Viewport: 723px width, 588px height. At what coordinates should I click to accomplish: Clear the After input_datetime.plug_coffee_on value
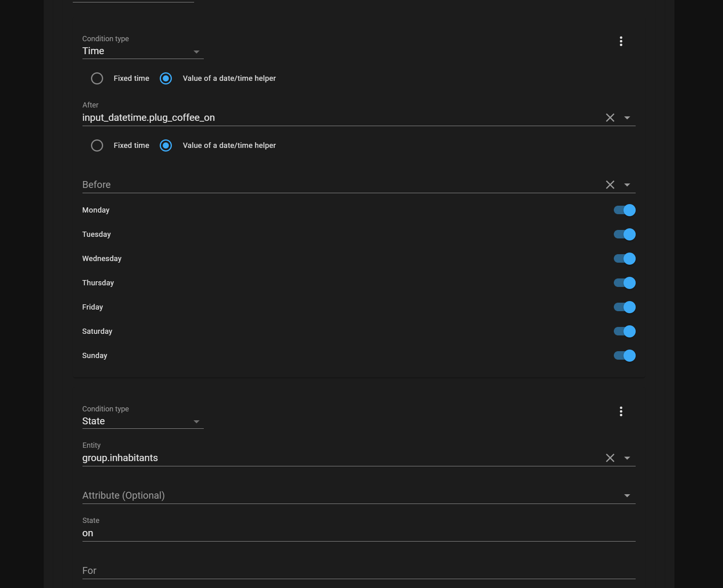(x=610, y=118)
